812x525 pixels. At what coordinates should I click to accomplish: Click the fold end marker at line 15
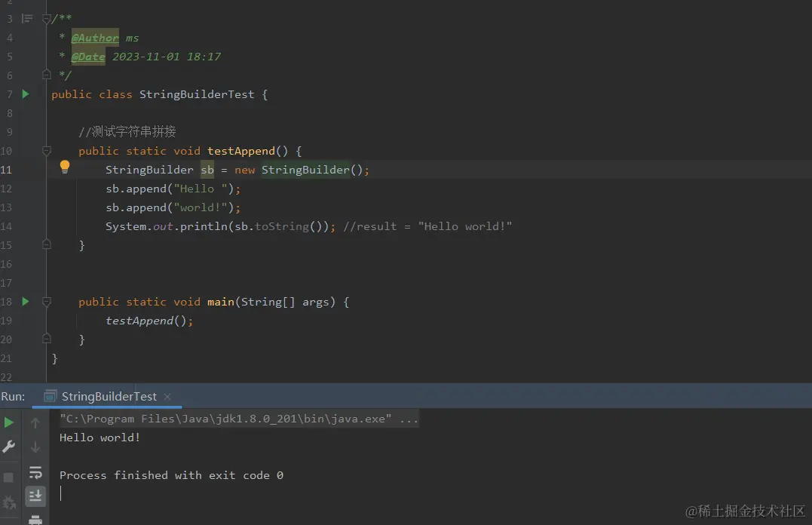(46, 244)
